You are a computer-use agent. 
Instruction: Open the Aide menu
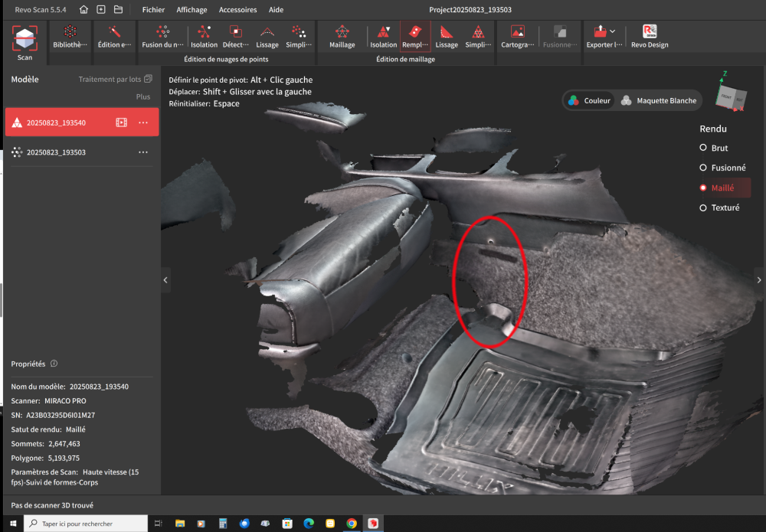(x=276, y=10)
